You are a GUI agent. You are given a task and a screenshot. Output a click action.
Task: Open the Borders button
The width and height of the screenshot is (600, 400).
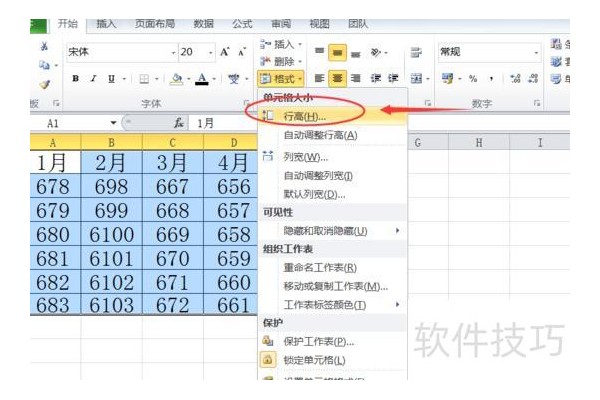pos(144,79)
